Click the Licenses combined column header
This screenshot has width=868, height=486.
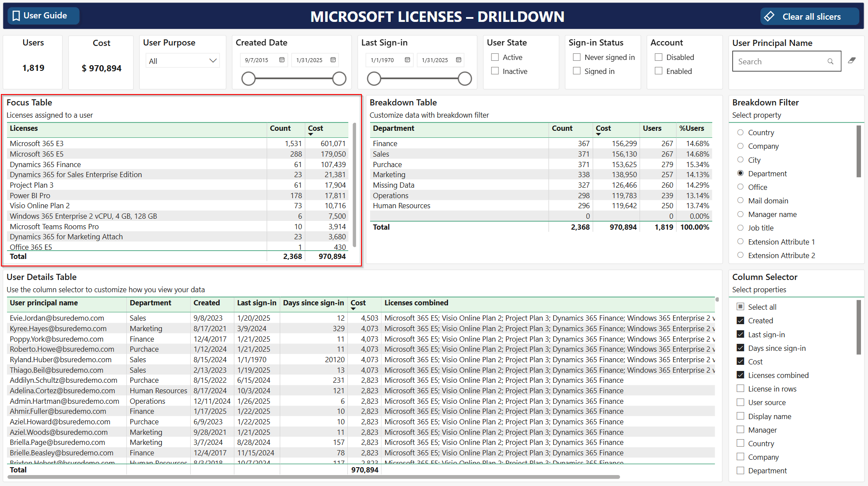[416, 303]
